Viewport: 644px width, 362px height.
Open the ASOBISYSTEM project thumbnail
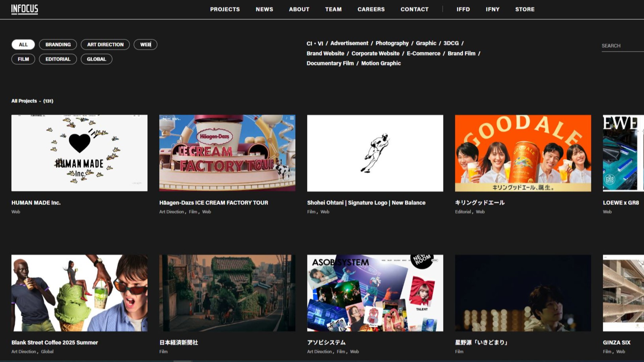click(375, 293)
